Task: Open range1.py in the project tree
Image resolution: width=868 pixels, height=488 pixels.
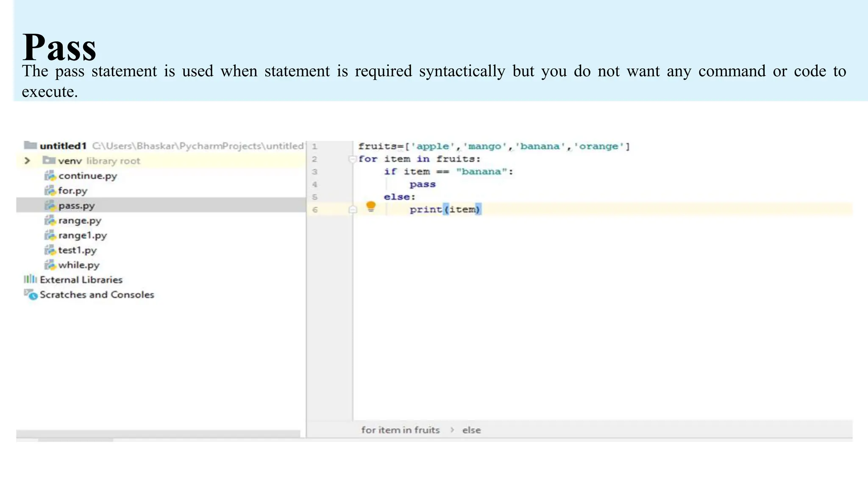Action: tap(82, 235)
